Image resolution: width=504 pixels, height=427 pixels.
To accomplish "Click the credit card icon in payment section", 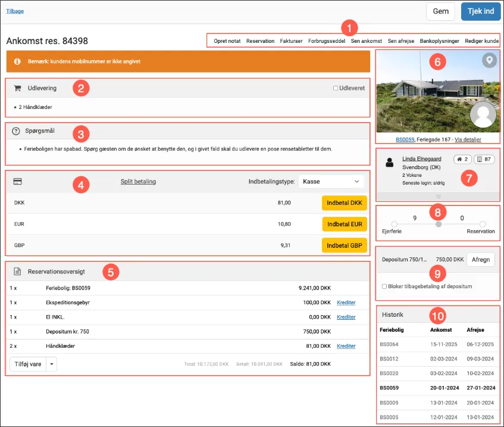I will click(x=17, y=181).
